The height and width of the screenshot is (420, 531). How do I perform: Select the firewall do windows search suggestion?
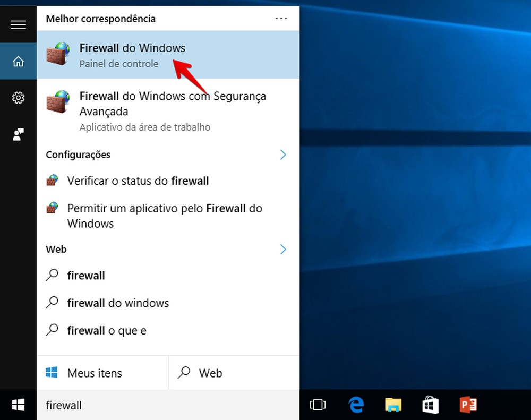pyautogui.click(x=117, y=303)
